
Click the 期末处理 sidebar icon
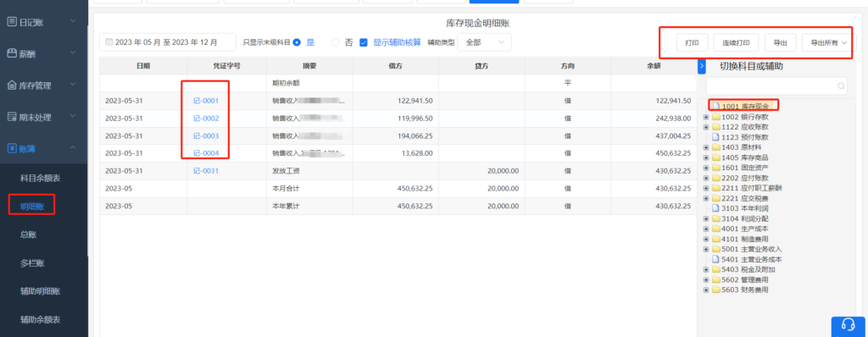(x=11, y=117)
